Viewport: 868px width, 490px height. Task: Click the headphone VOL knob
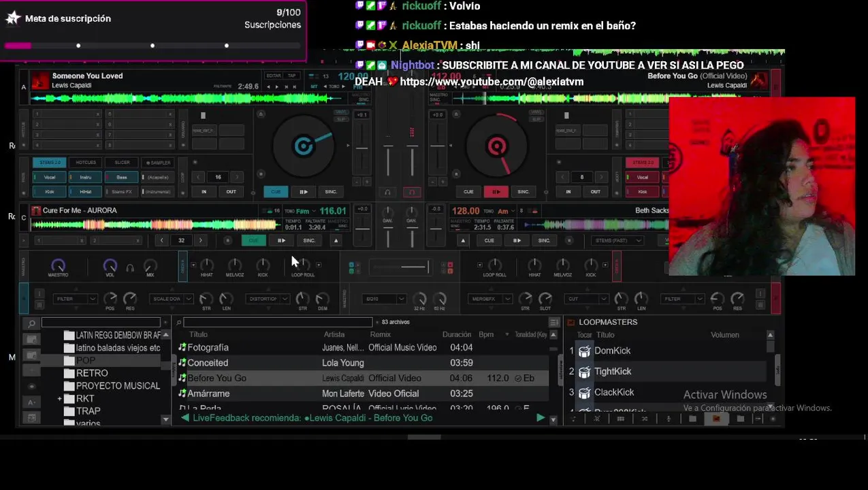click(x=110, y=265)
